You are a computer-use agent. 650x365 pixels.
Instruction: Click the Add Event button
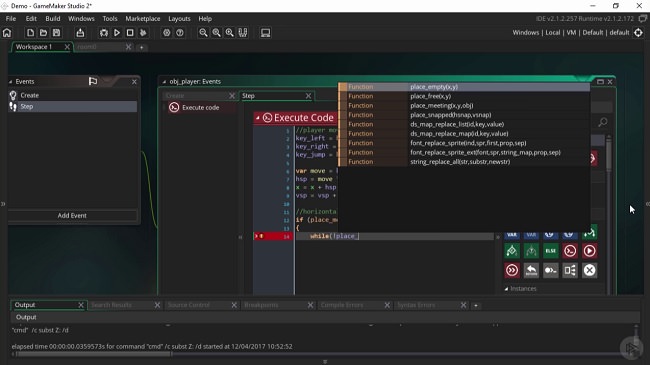point(72,216)
